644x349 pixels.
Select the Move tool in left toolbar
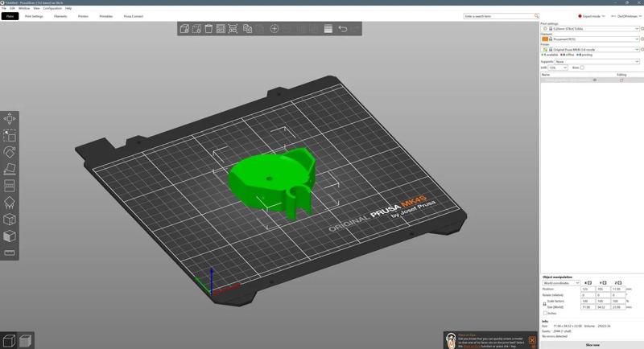pyautogui.click(x=10, y=118)
